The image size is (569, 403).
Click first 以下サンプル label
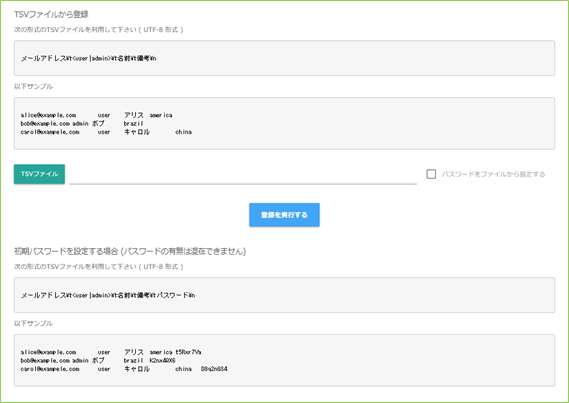click(x=33, y=86)
